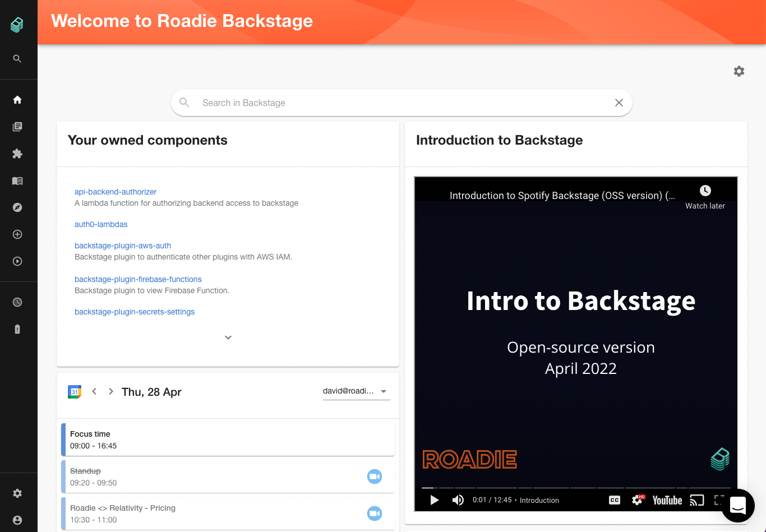The image size is (766, 532).
Task: Open api-backend-authorizer component link
Action: [116, 192]
